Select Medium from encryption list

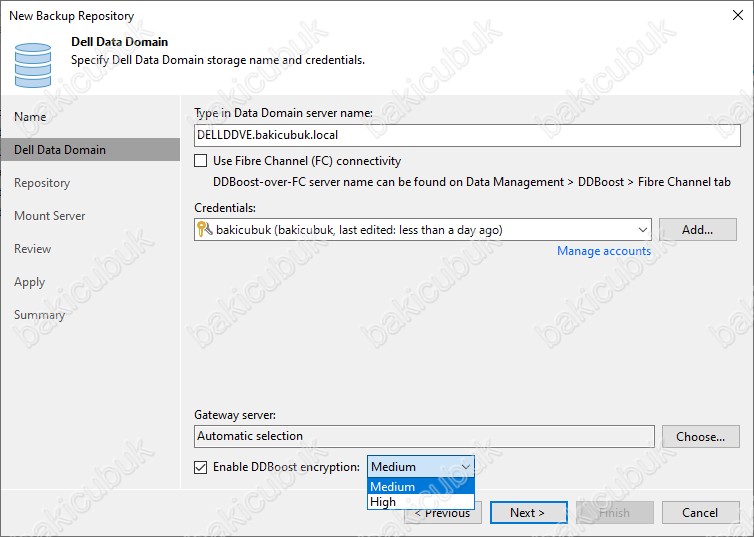click(x=421, y=487)
